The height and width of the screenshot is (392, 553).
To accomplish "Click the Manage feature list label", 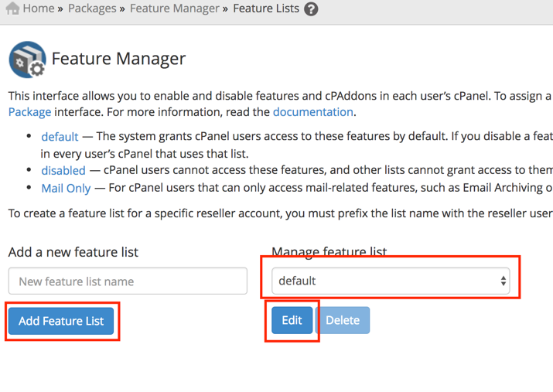I will point(329,252).
